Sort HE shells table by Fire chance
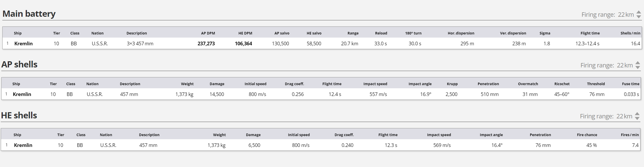Image resolution: width=644 pixels, height=167 pixels. (587, 135)
